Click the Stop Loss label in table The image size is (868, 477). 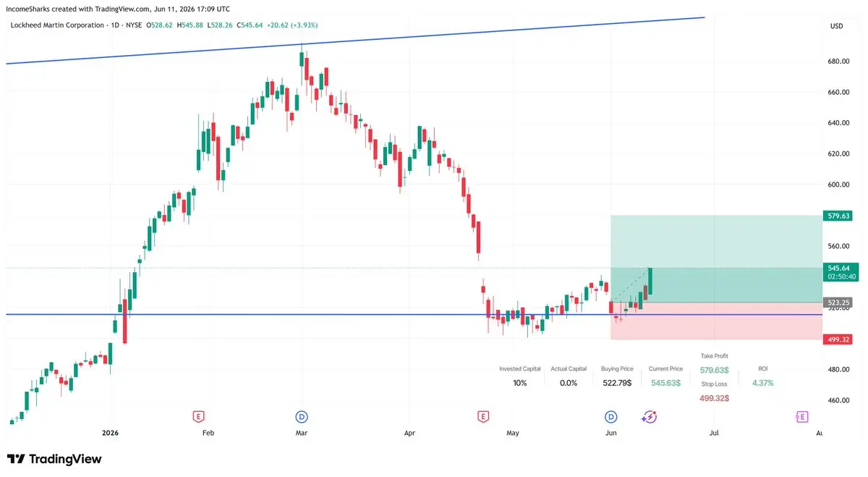714,384
